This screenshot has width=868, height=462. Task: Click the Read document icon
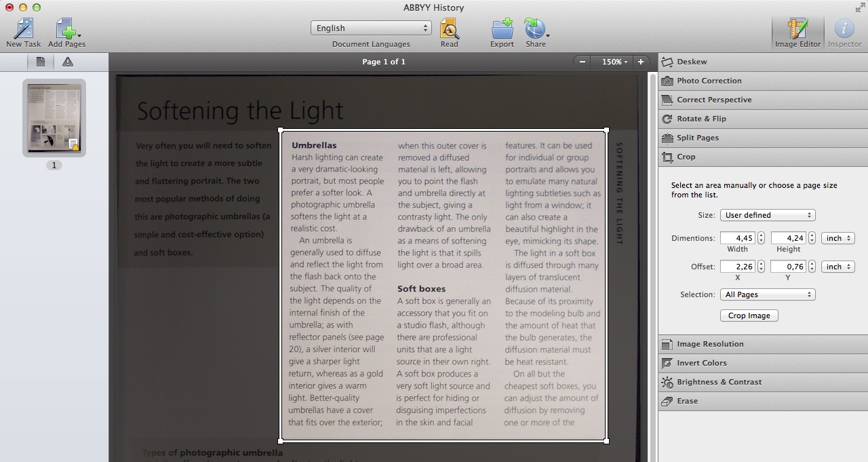(x=449, y=28)
